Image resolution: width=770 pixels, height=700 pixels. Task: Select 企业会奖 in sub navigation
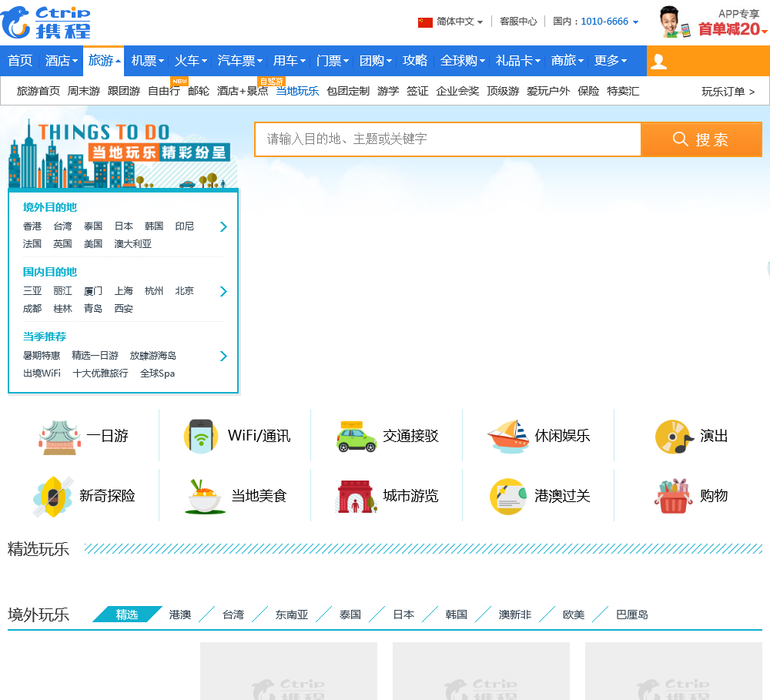pyautogui.click(x=457, y=92)
